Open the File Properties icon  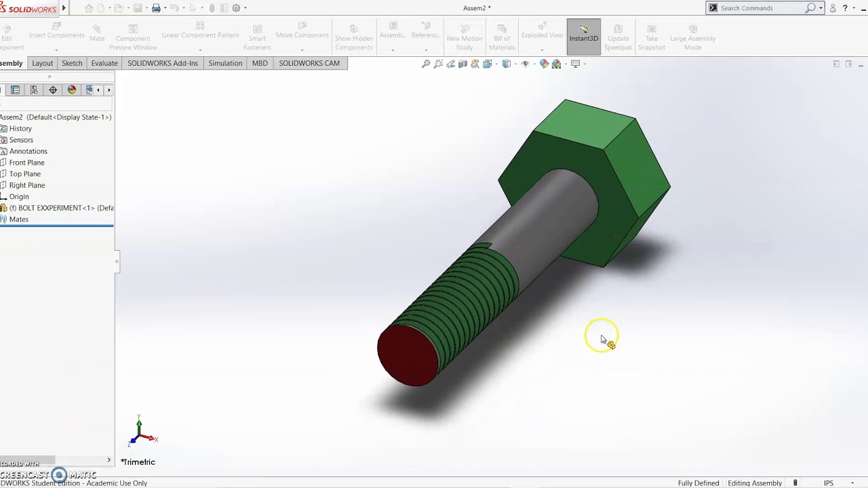pos(224,8)
